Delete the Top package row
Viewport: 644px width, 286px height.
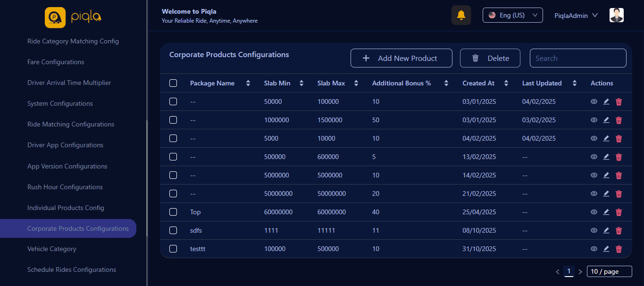click(x=619, y=212)
